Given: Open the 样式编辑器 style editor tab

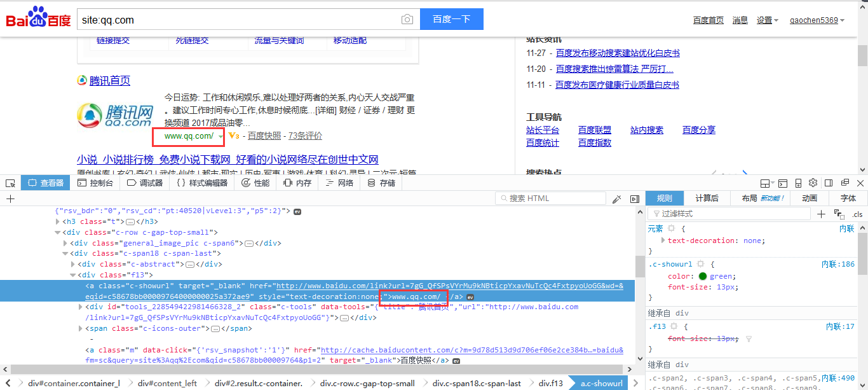Looking at the screenshot, I should click(x=201, y=183).
